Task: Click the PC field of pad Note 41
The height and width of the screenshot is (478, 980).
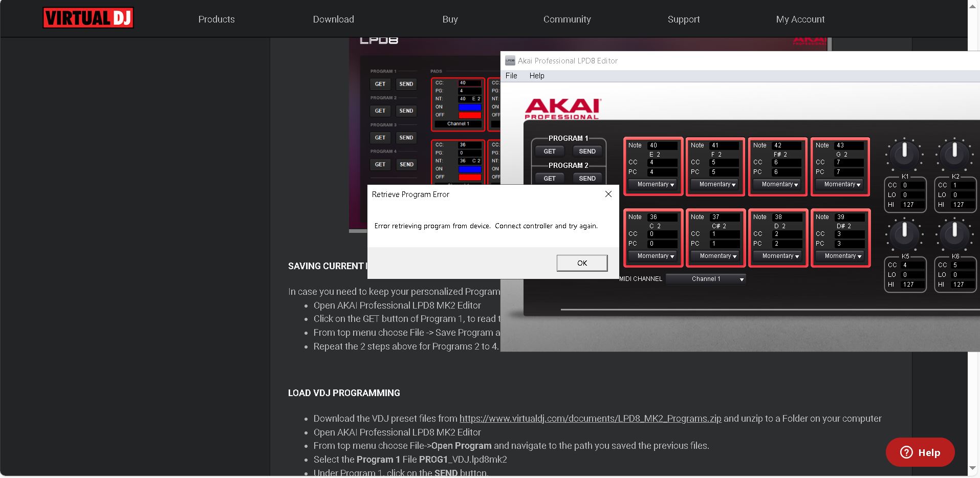Action: point(725,172)
